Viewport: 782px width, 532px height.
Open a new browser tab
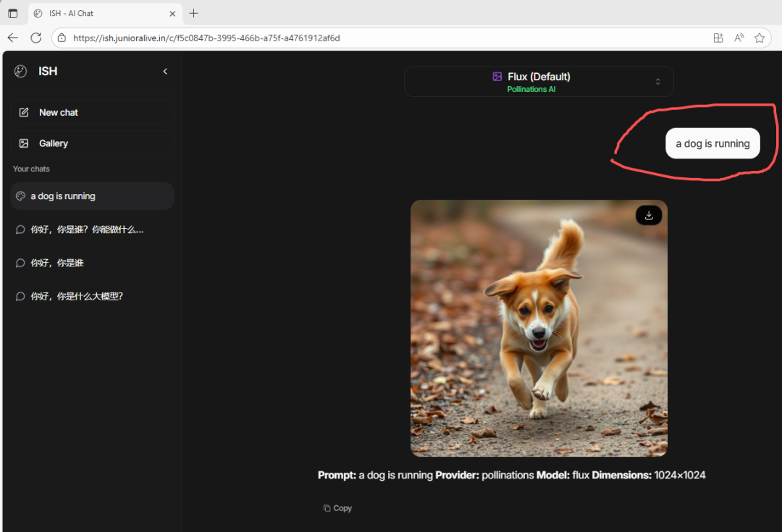[x=193, y=13]
